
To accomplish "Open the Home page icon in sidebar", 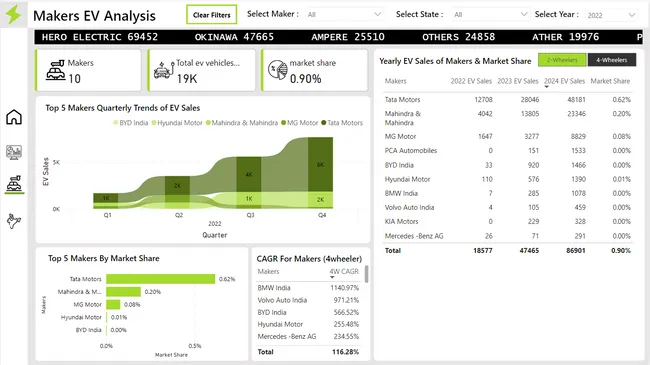I will (x=14, y=117).
